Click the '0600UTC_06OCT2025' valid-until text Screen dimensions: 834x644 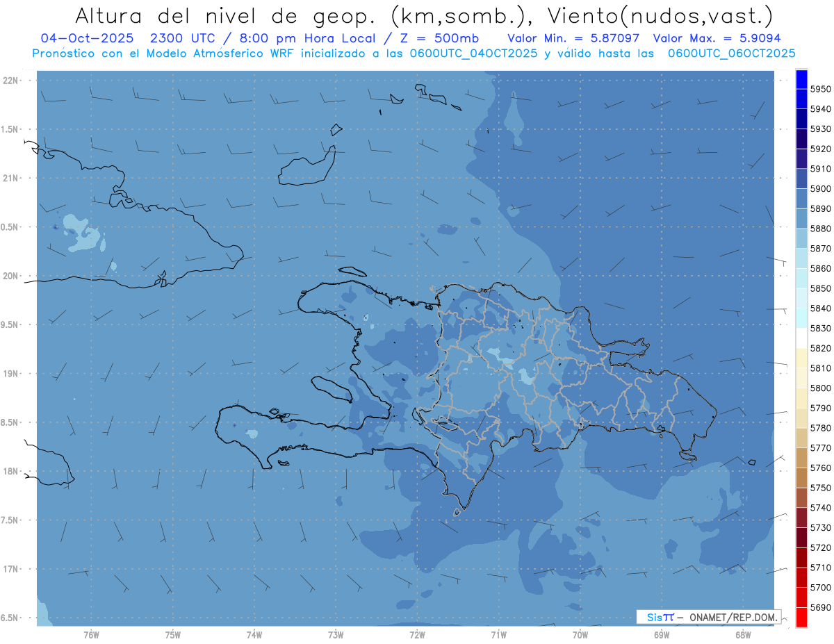pyautogui.click(x=732, y=53)
